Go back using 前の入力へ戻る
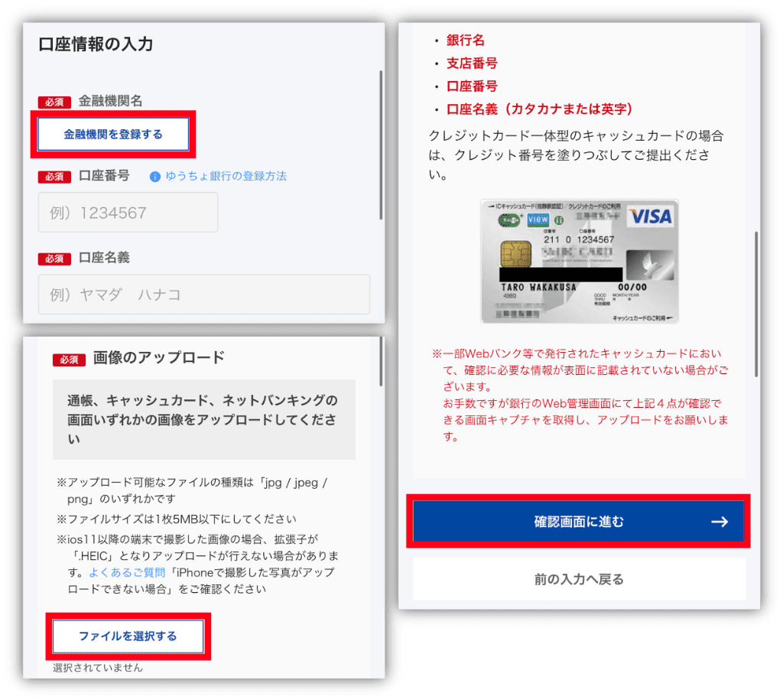The height and width of the screenshot is (700, 783). [579, 579]
